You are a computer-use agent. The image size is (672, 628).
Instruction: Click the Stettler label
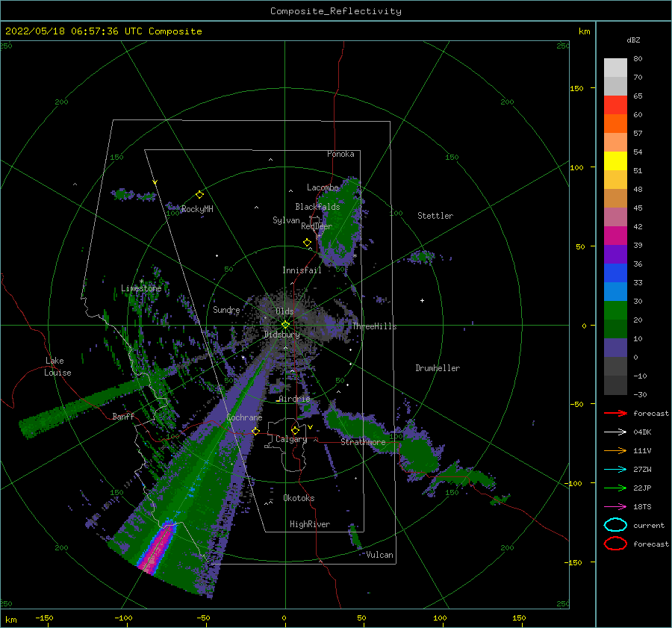coord(435,216)
